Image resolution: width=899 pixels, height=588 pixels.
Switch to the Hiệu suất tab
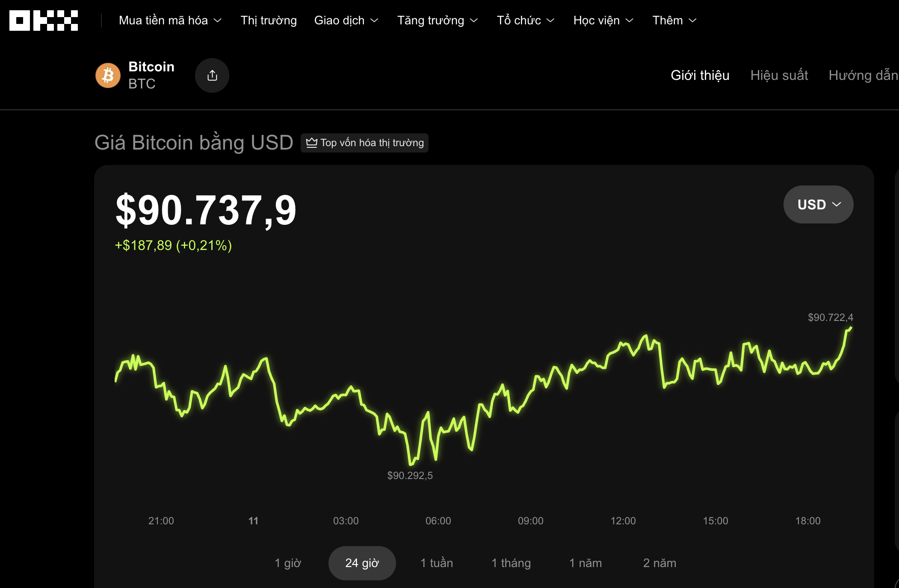[x=779, y=75]
